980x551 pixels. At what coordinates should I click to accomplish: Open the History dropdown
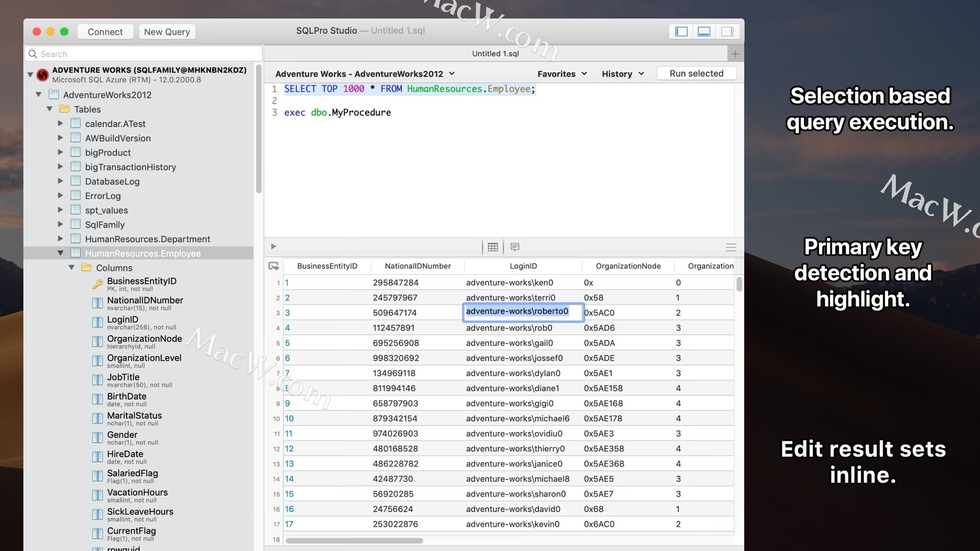[x=622, y=74]
